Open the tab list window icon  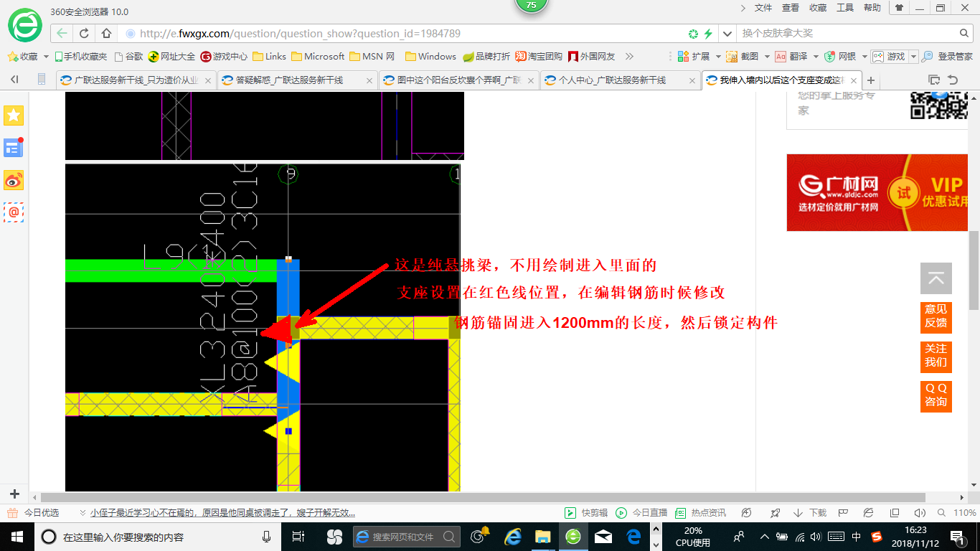[934, 80]
